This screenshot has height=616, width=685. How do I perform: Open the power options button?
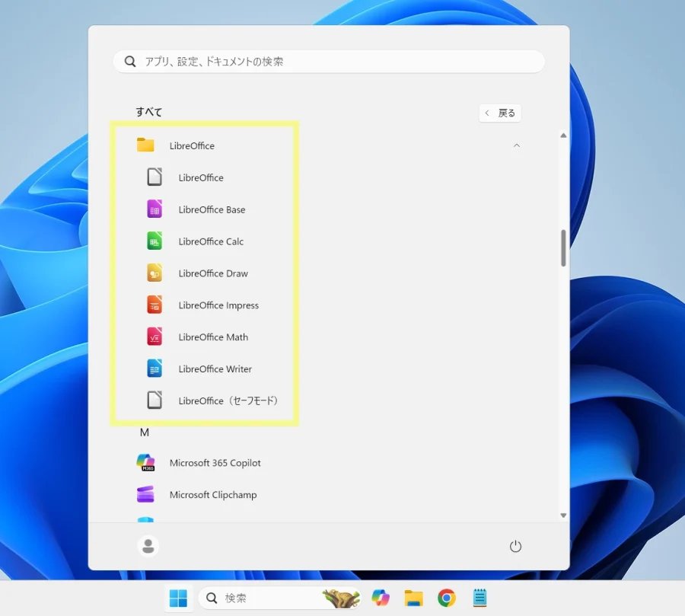(515, 546)
